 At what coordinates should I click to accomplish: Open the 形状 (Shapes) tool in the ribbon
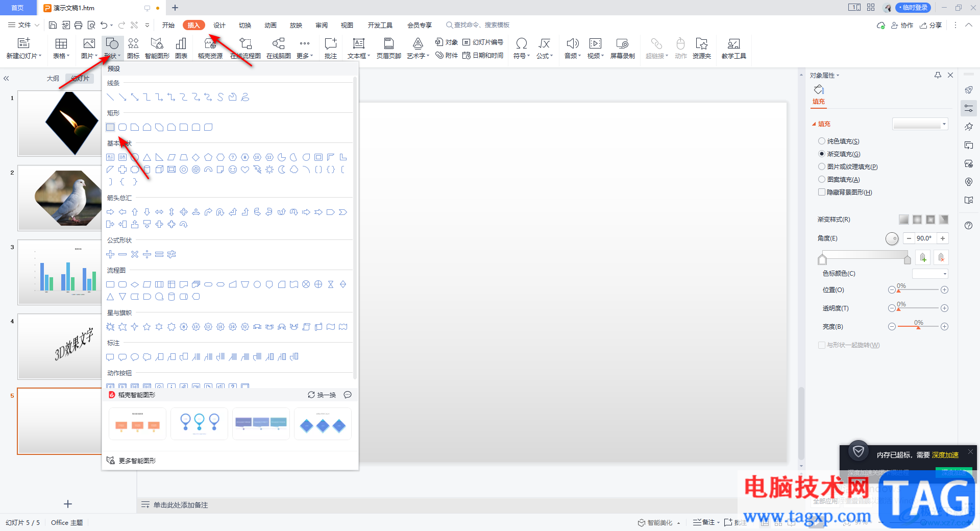coord(112,48)
